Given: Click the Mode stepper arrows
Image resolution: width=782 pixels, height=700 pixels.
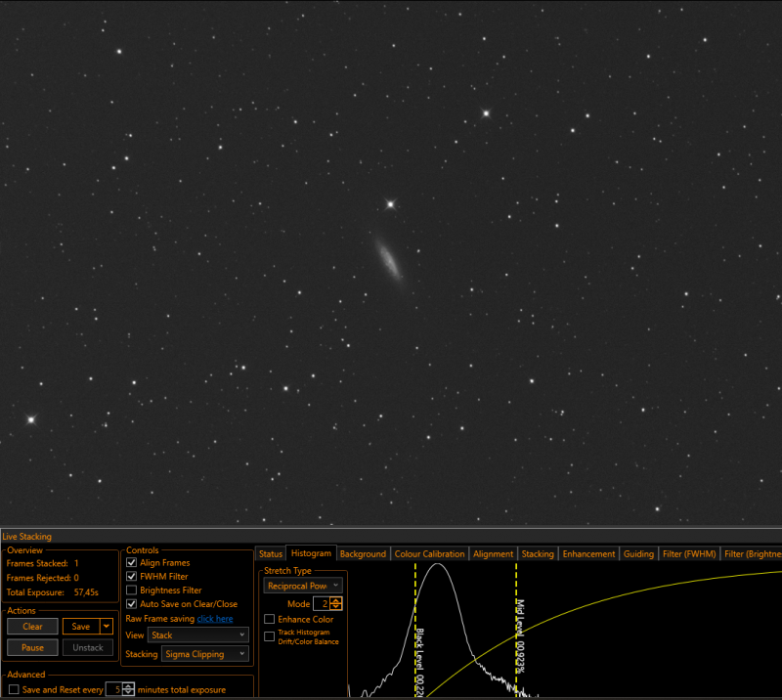Looking at the screenshot, I should coord(336,604).
